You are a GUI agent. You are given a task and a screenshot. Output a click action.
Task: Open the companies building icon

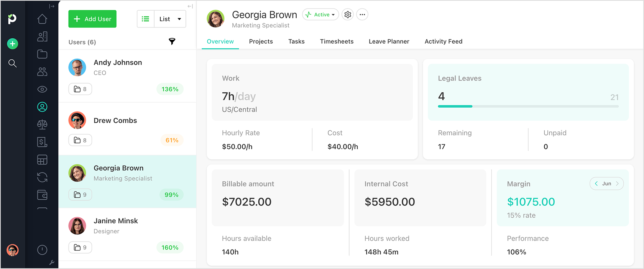pos(42,36)
